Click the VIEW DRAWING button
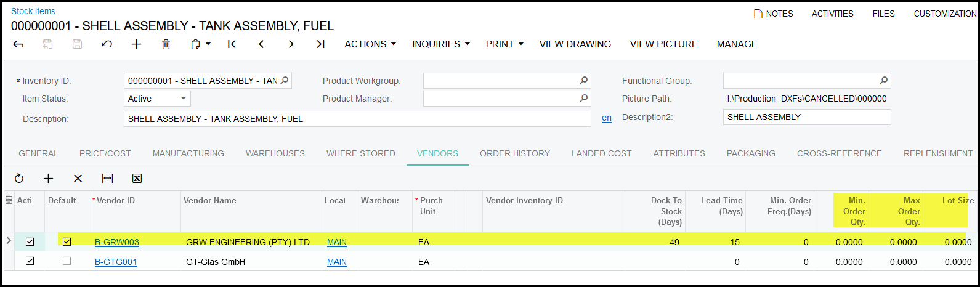The image size is (980, 287). pos(575,44)
